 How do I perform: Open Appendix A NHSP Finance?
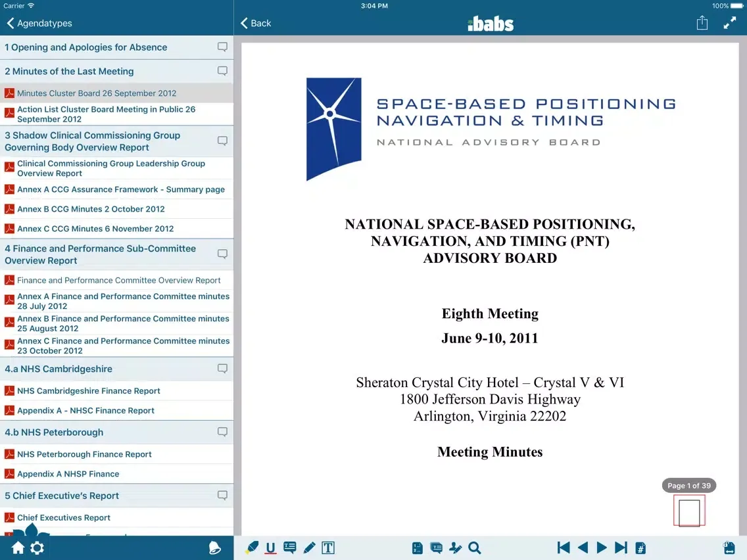[117, 474]
